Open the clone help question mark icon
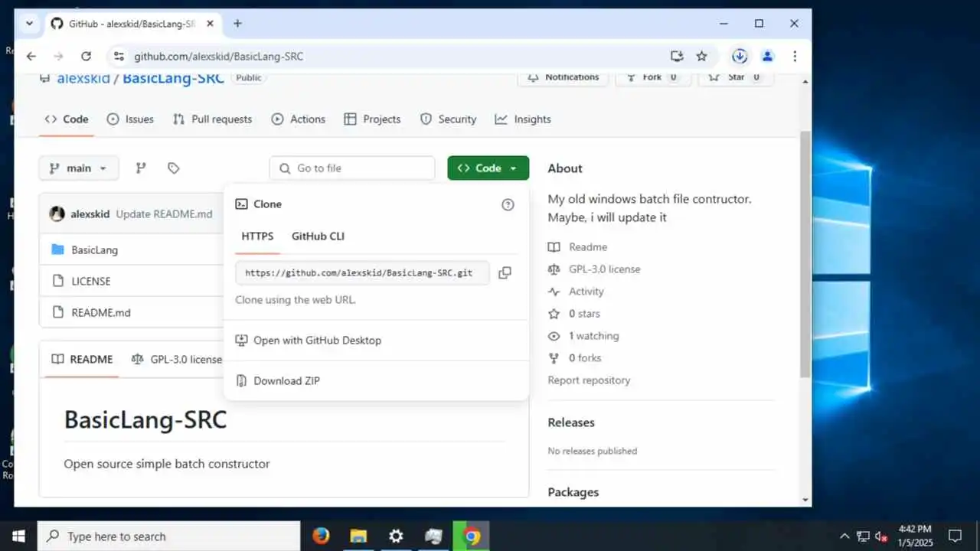980x551 pixels. click(508, 204)
